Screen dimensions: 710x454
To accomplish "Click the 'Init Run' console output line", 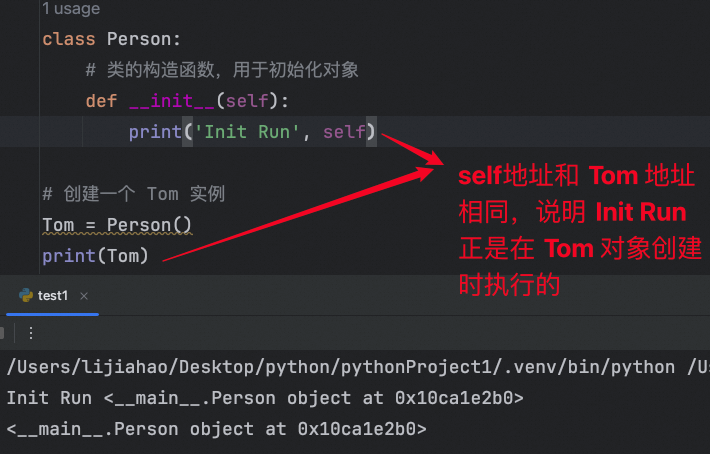I will click(x=265, y=398).
